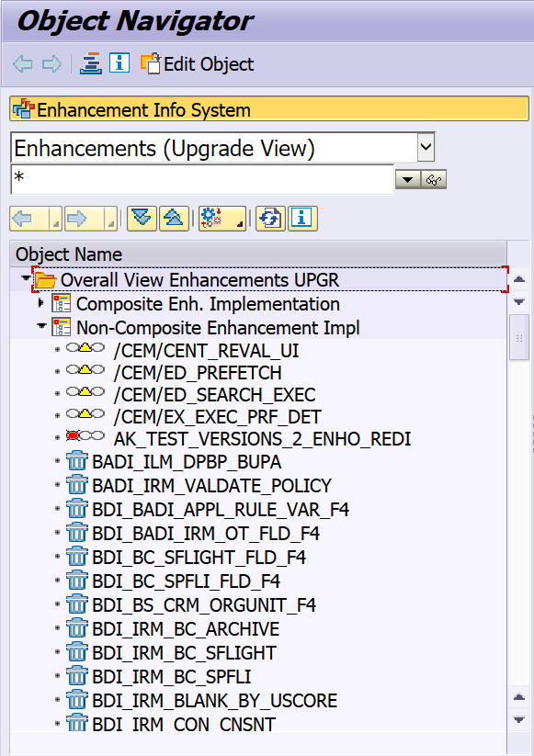The height and width of the screenshot is (756, 534).
Task: Collapse Non-Composite Enhancement Impl node
Action: click(41, 326)
